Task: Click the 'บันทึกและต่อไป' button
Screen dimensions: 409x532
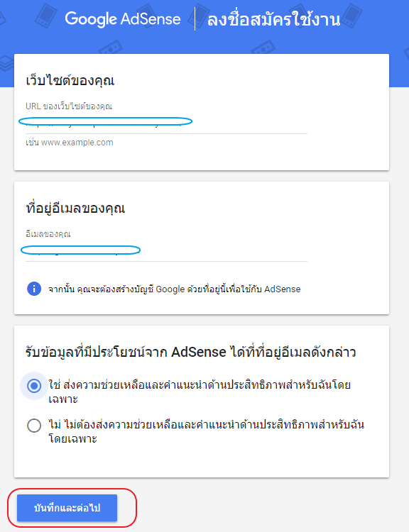Action: (x=67, y=508)
